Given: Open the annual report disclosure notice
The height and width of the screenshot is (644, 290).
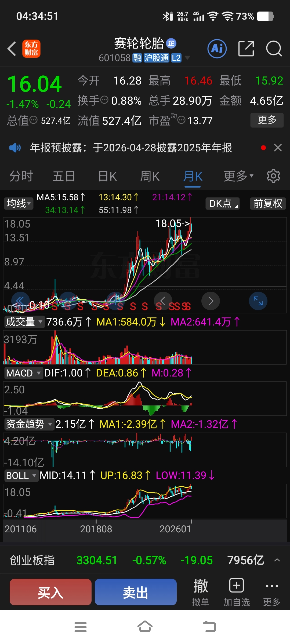Looking at the screenshot, I should tap(131, 148).
